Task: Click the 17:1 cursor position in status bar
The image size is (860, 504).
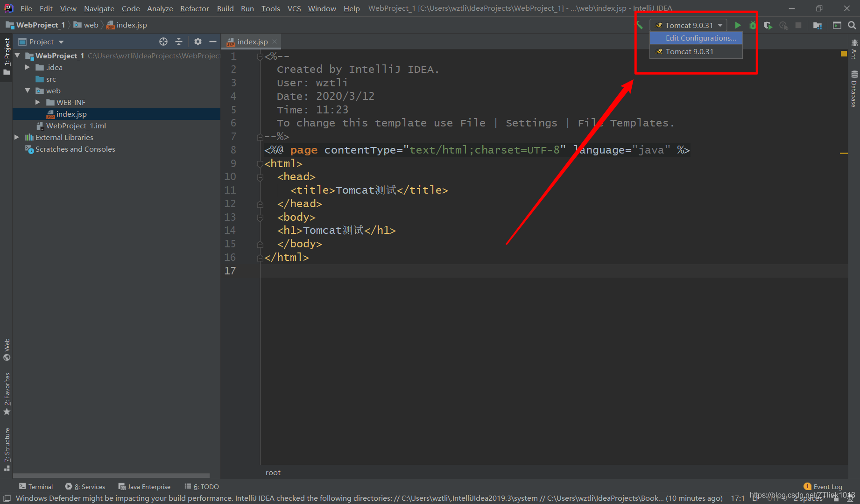Action: (x=738, y=498)
